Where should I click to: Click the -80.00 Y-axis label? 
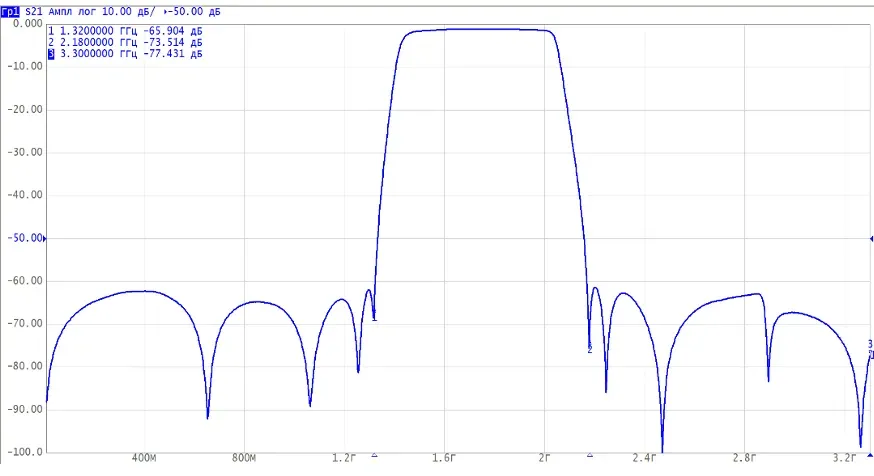click(25, 366)
